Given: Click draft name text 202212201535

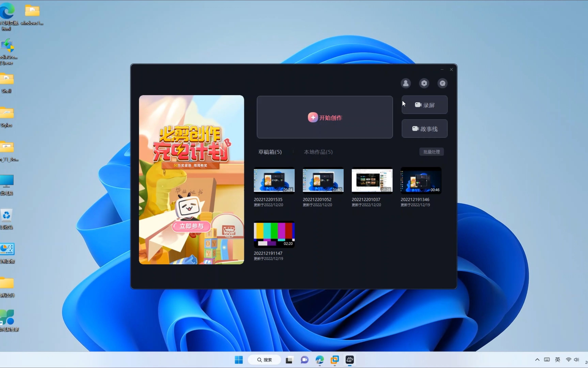Looking at the screenshot, I should (268, 199).
